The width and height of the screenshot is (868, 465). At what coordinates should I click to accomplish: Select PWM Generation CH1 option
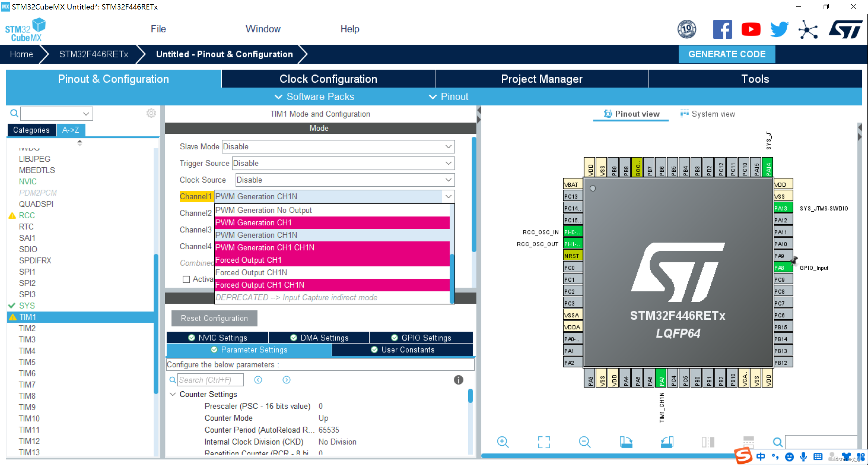pyautogui.click(x=332, y=223)
